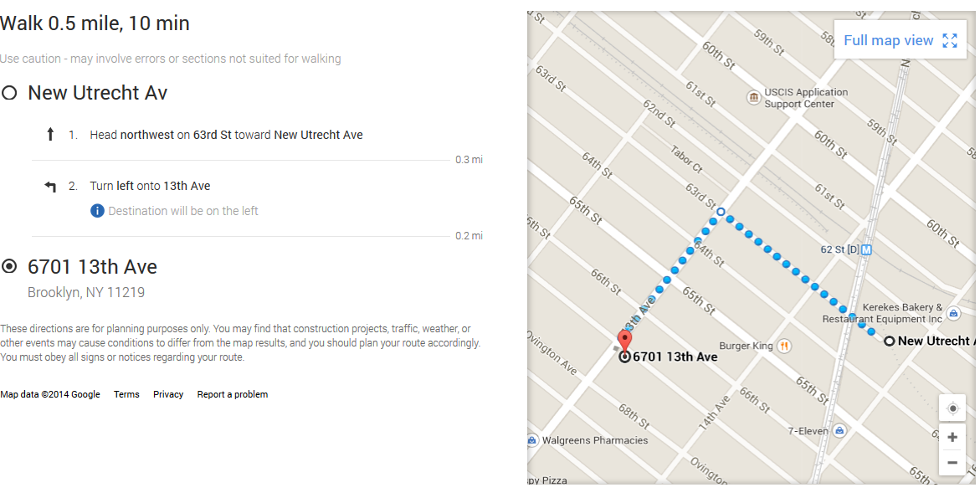Viewport: 980px width, 498px height.
Task: Click the Report a problem link
Action: point(233,394)
